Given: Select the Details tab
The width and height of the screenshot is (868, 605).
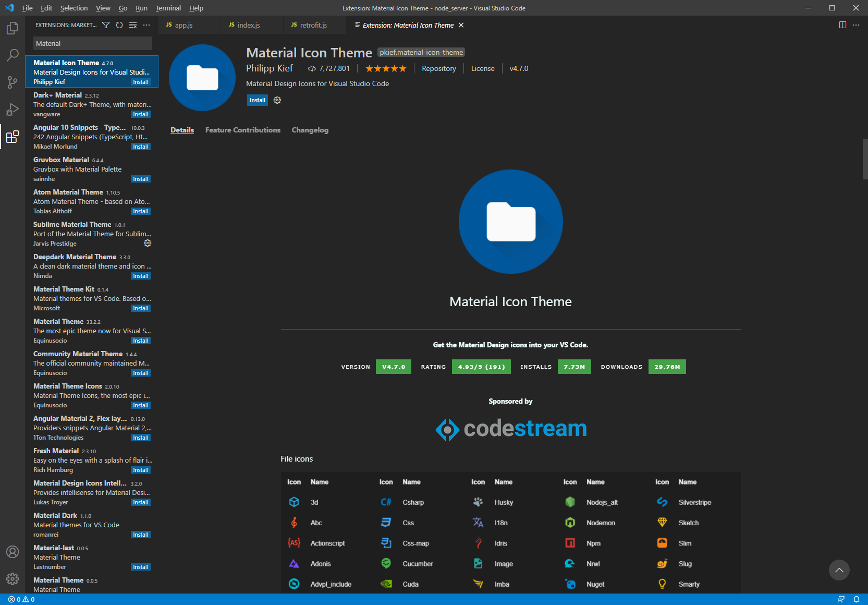Looking at the screenshot, I should pos(182,130).
